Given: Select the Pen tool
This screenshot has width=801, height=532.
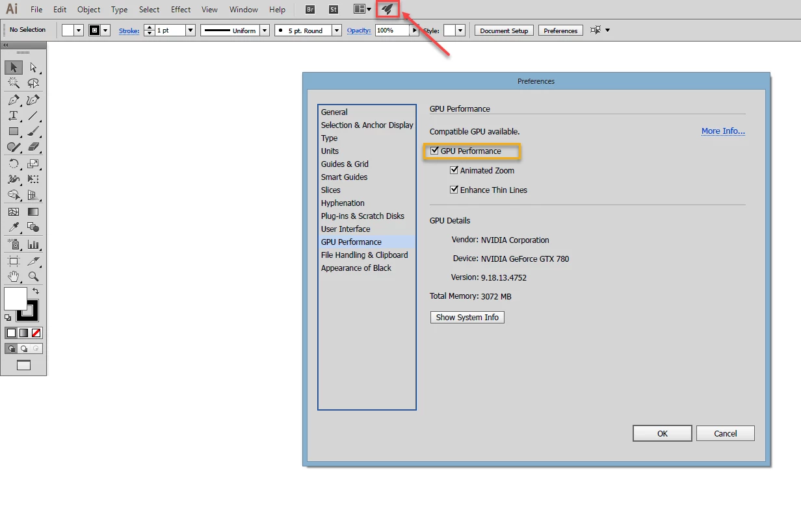Looking at the screenshot, I should (13, 100).
